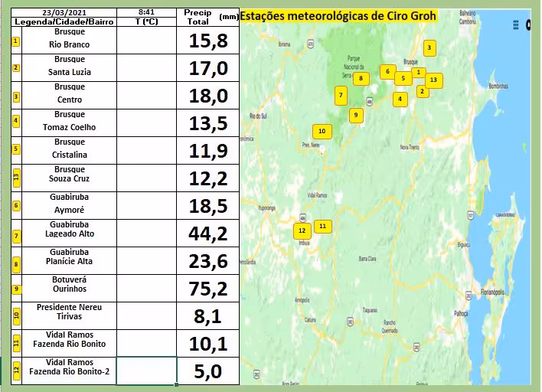Select the Legenda/Cidade/Bairro header cell

coord(64,22)
